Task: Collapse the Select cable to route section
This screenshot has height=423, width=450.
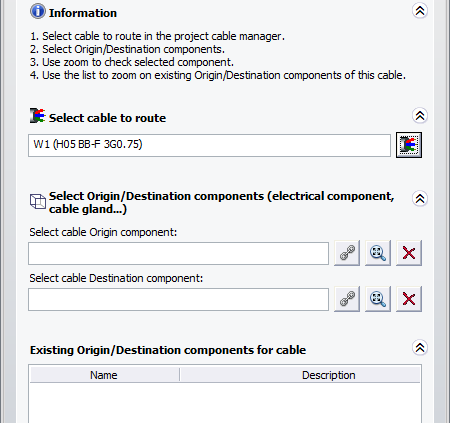Action: [420, 116]
